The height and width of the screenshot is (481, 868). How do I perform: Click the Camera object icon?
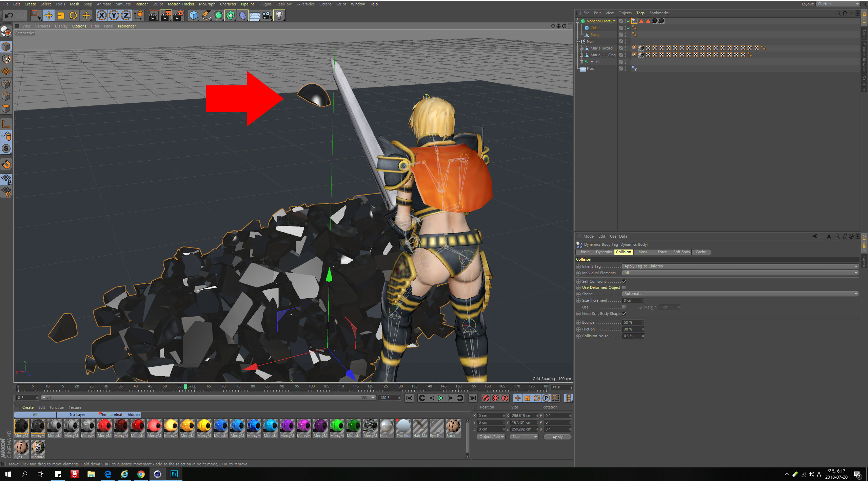click(x=267, y=15)
